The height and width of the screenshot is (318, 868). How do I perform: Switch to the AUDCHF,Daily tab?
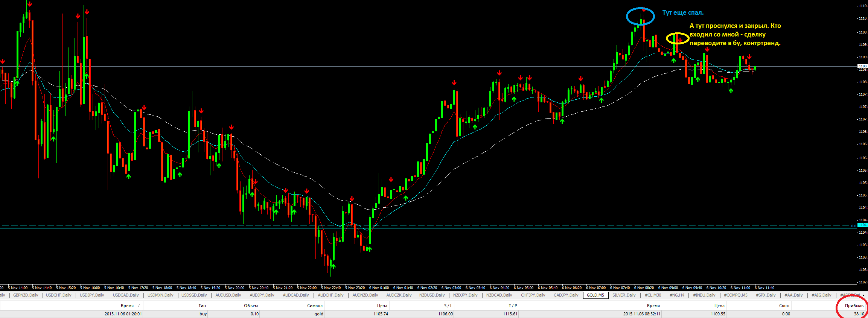(x=330, y=295)
